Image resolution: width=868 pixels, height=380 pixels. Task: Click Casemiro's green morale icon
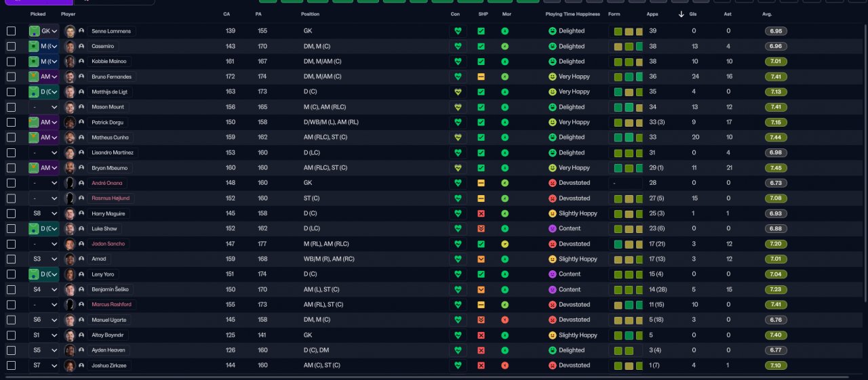click(505, 46)
